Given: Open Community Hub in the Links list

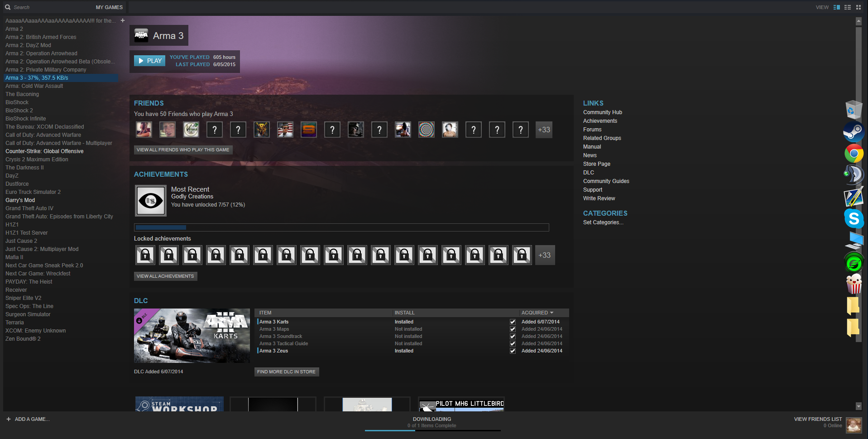Looking at the screenshot, I should [603, 112].
